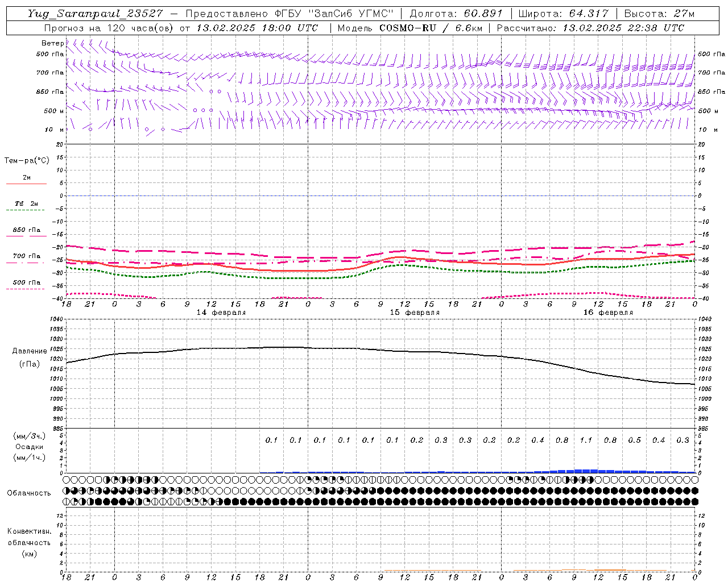This screenshot has width=728, height=582.
Task: Click the date label 16 февраля
Action: [608, 313]
